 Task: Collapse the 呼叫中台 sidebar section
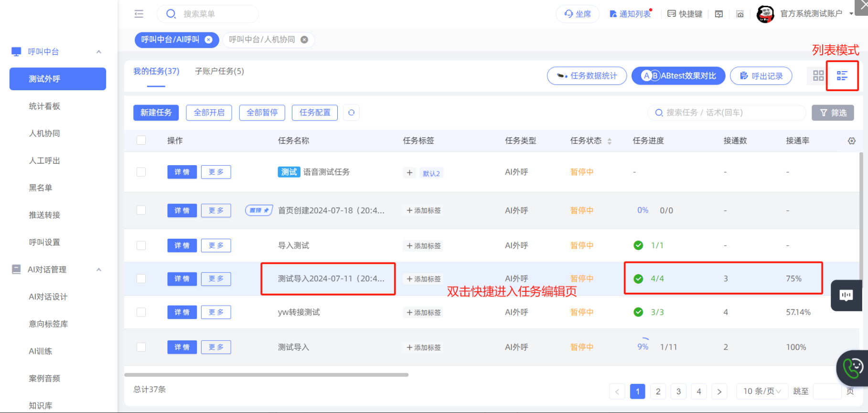coord(99,52)
